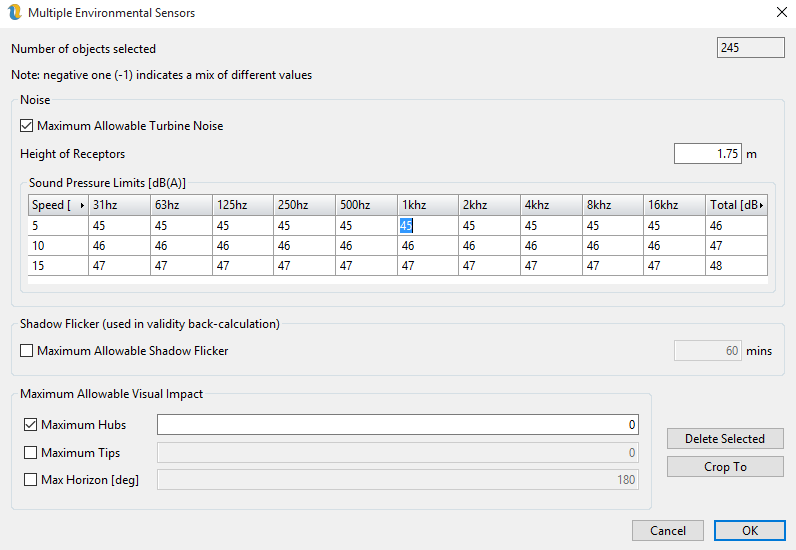Click the app icon in title bar
The width and height of the screenshot is (796, 550).
(x=14, y=13)
